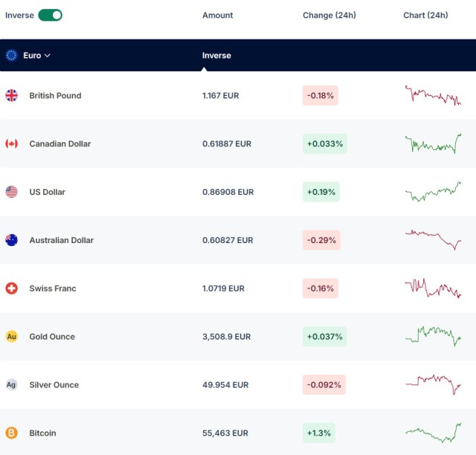This screenshot has height=455, width=476.
Task: Click the Silver Ounce Ag icon
Action: pyautogui.click(x=12, y=385)
